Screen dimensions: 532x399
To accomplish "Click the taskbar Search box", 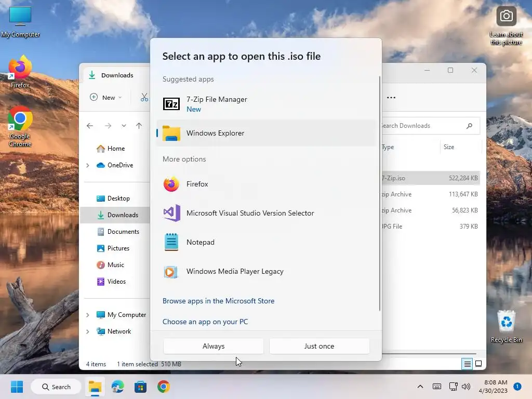I will [56, 387].
